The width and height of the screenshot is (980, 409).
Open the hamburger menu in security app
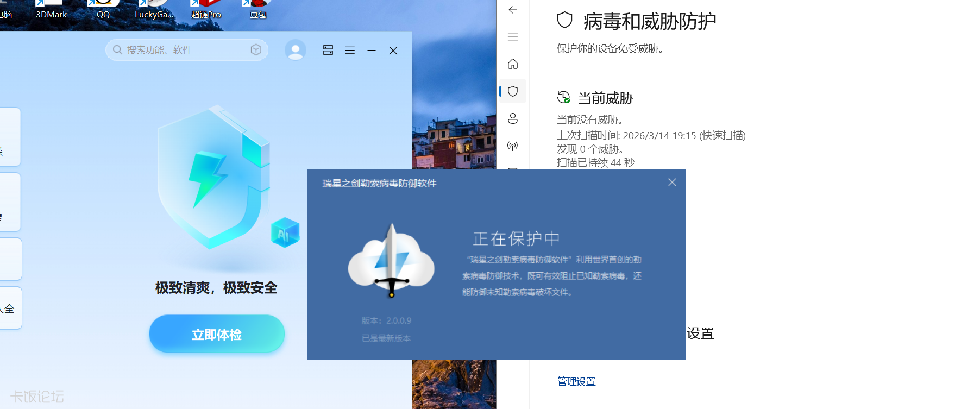[350, 50]
